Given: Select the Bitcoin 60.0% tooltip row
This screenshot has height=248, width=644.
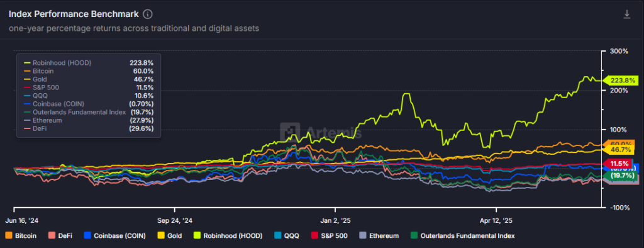Looking at the screenshot, I should tap(89, 71).
